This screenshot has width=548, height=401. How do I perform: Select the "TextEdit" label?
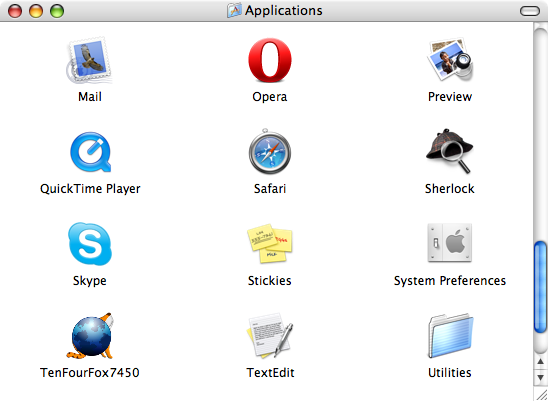pyautogui.click(x=270, y=373)
